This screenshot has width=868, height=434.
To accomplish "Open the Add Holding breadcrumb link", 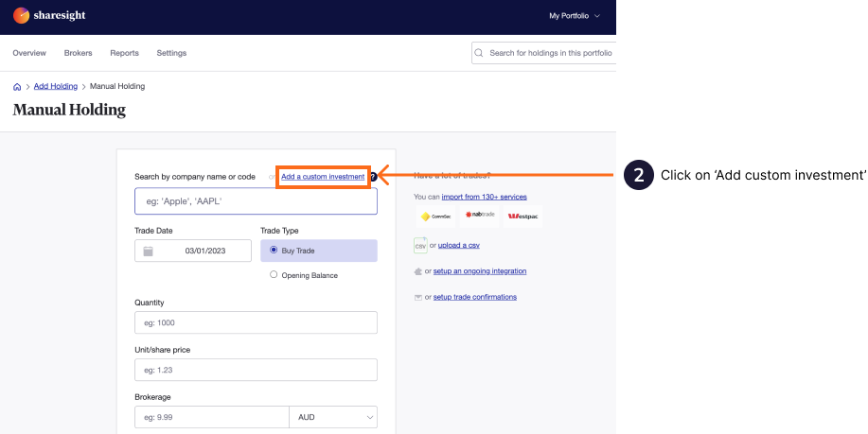I will (x=55, y=86).
